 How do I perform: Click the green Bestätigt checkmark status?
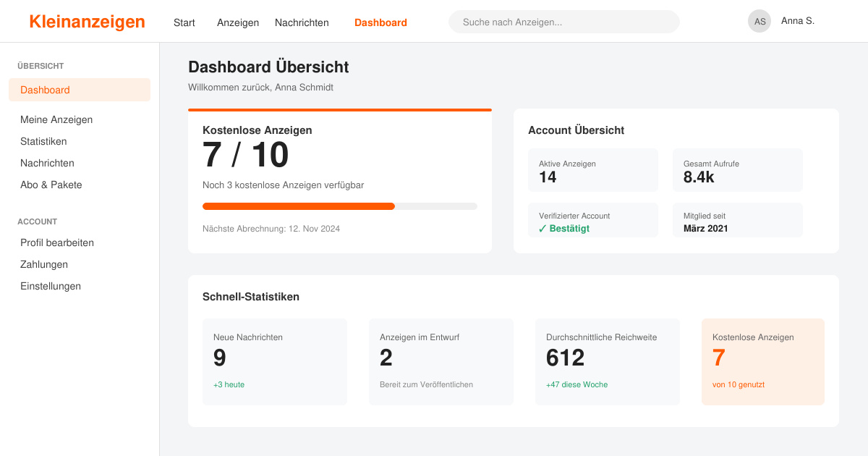(564, 229)
